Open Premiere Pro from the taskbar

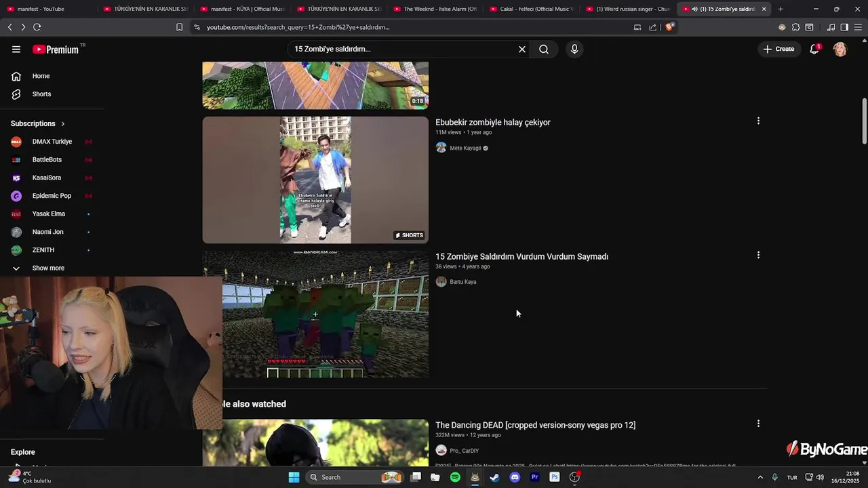[x=534, y=477]
